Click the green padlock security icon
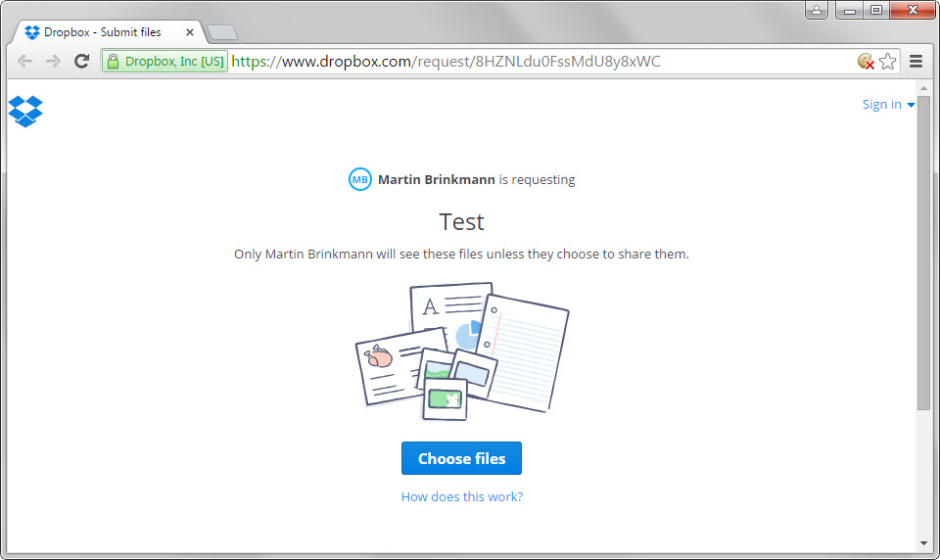This screenshot has width=940, height=560. 113,61
